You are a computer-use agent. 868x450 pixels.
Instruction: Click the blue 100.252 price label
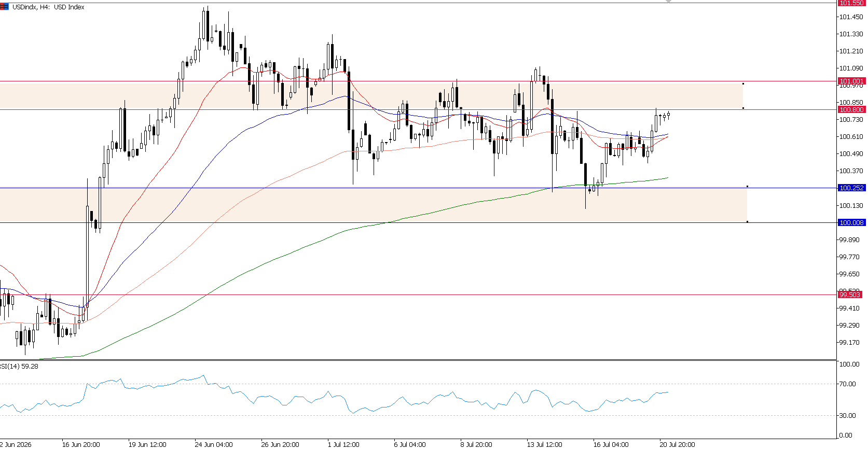851,188
